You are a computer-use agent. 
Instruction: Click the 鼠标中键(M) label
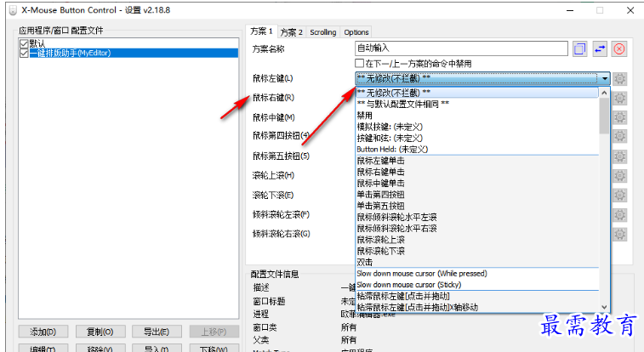click(274, 117)
